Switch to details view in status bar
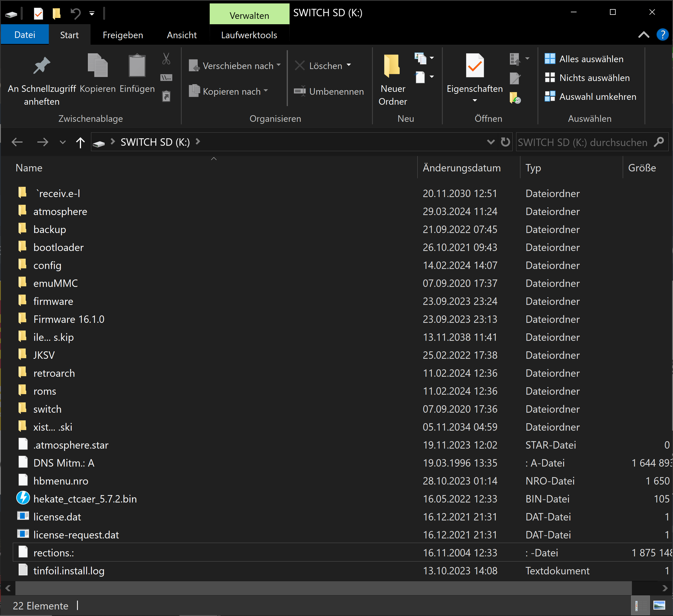 coord(640,606)
